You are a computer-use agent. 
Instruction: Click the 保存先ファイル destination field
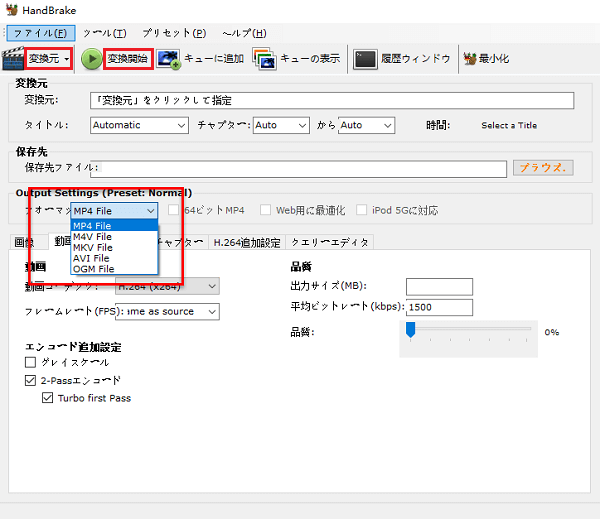click(298, 169)
